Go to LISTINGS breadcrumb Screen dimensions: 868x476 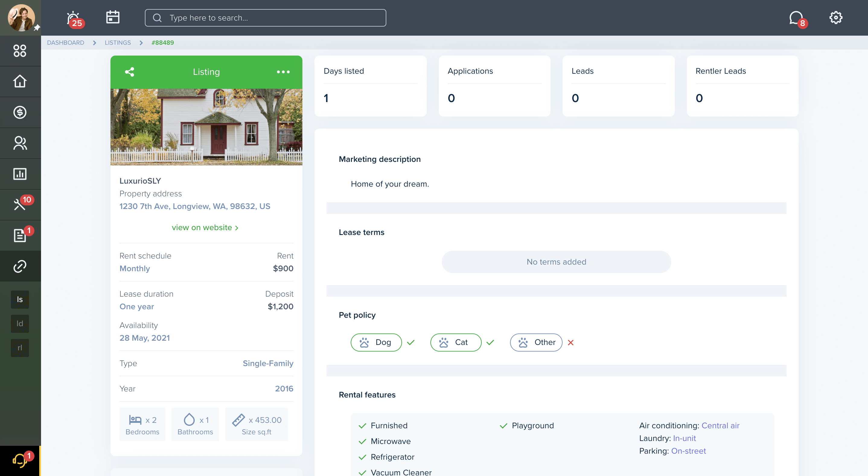click(118, 43)
